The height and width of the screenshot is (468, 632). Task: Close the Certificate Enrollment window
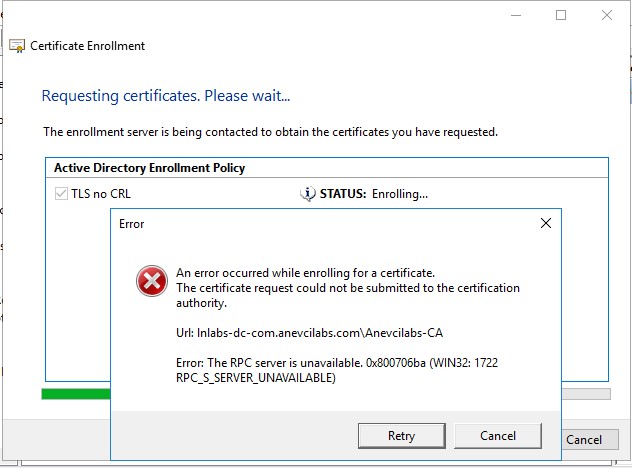coord(607,15)
